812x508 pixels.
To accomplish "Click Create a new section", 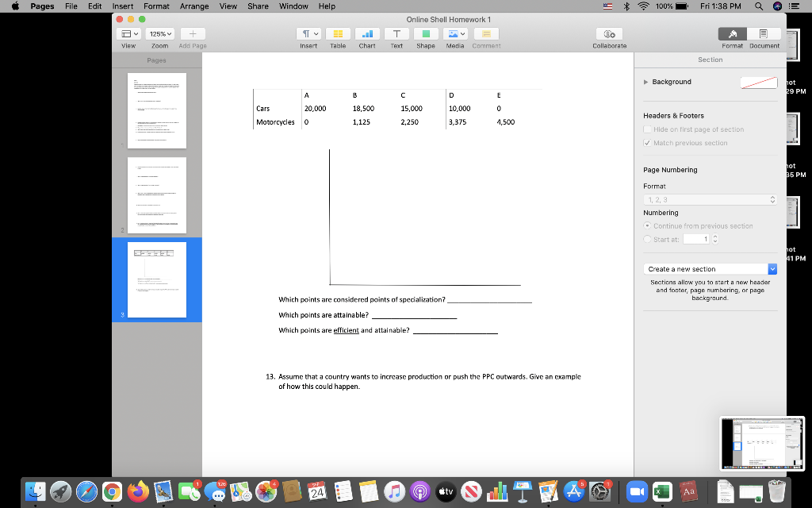I will point(708,268).
